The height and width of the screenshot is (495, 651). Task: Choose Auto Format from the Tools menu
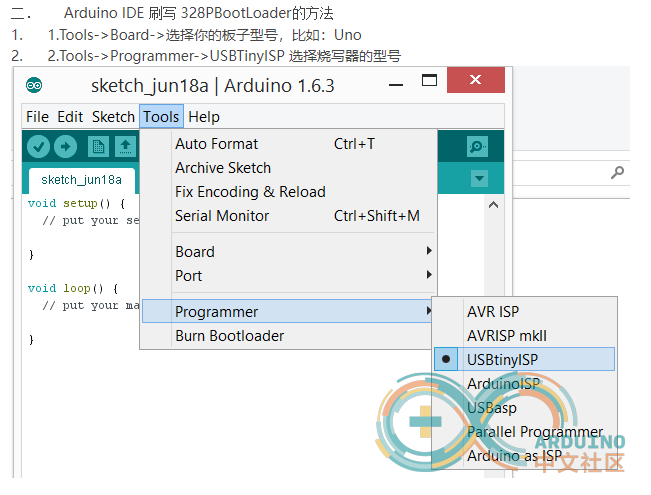pos(216,144)
